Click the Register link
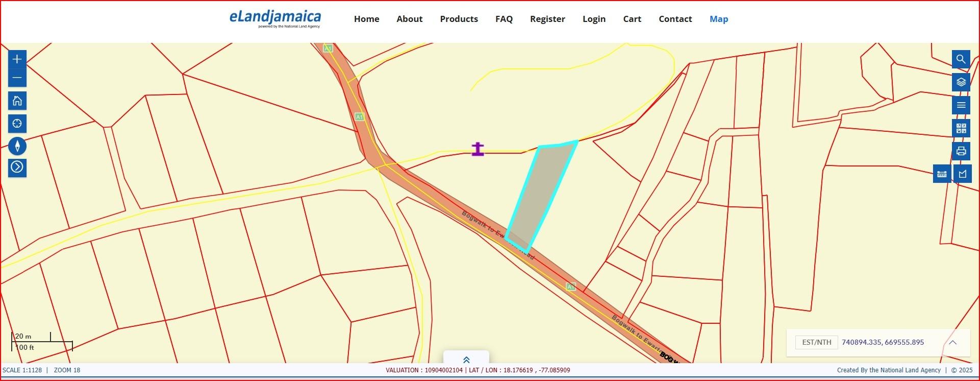Image resolution: width=980 pixels, height=381 pixels. click(x=547, y=19)
